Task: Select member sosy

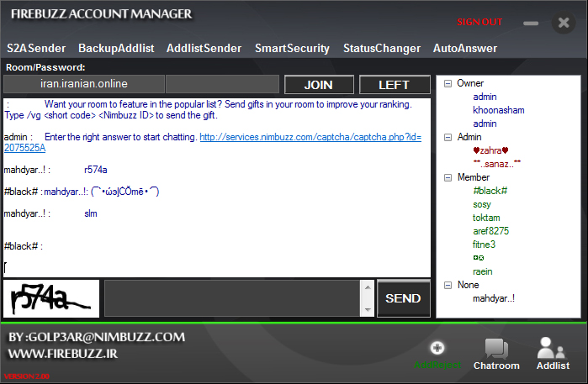Action: [x=482, y=204]
